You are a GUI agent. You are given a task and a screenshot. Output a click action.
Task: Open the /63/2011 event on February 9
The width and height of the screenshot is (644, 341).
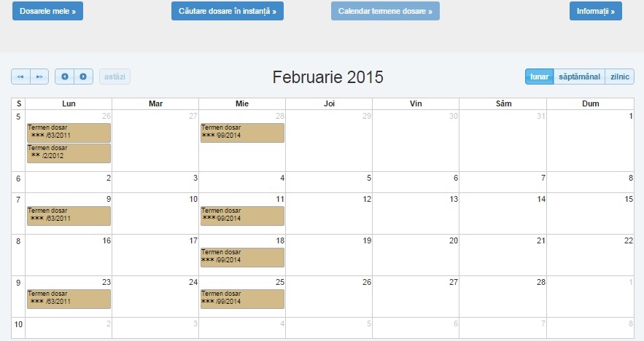pos(69,216)
